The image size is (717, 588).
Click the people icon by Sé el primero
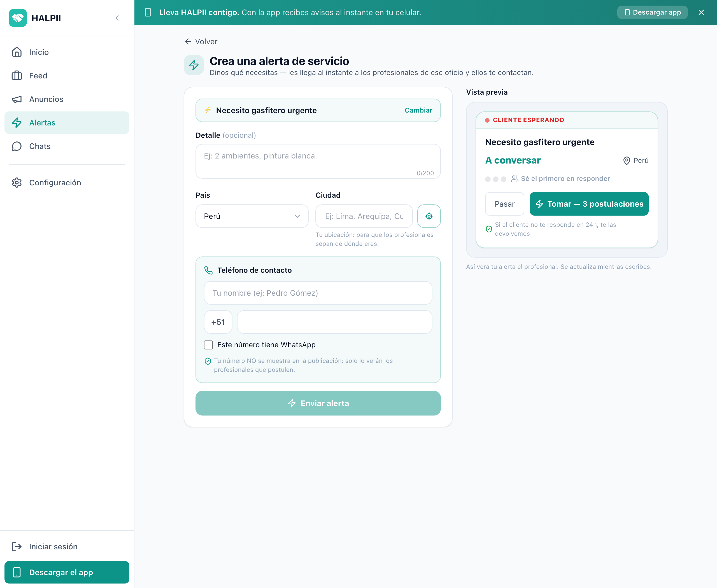pos(515,179)
